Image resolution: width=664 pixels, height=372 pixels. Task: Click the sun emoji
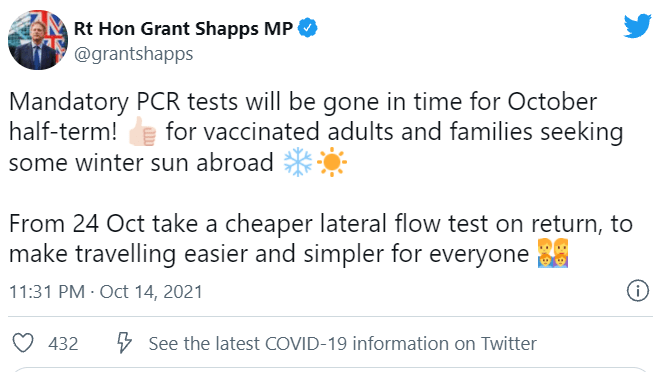click(x=332, y=162)
